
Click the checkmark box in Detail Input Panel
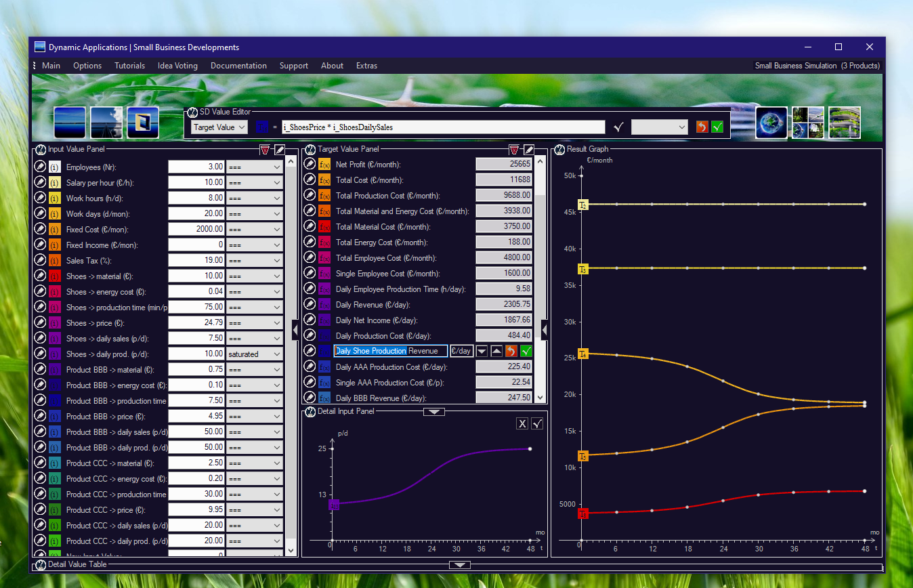537,423
